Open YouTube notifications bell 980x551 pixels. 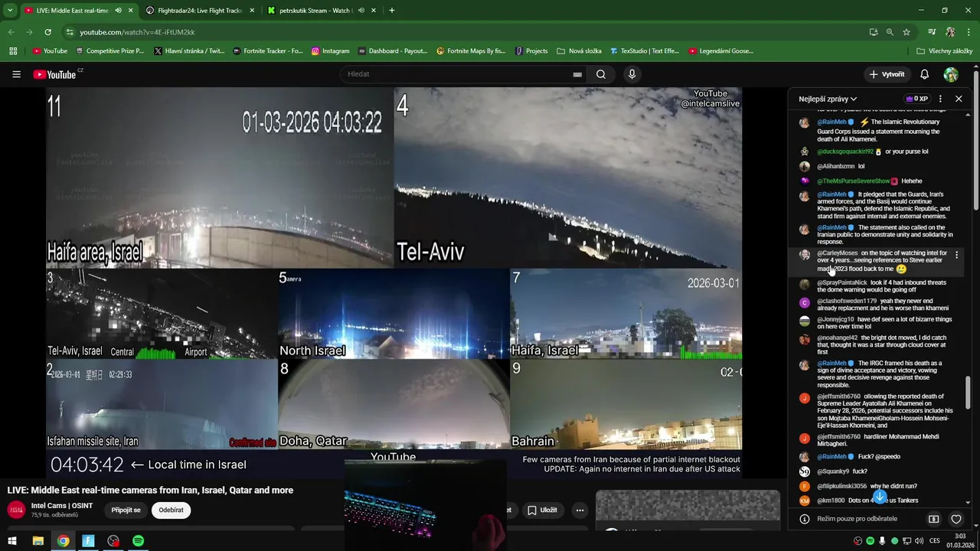click(924, 74)
